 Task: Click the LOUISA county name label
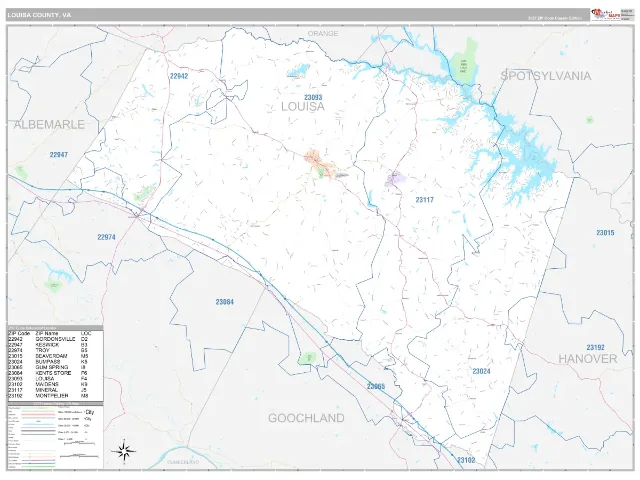[303, 107]
